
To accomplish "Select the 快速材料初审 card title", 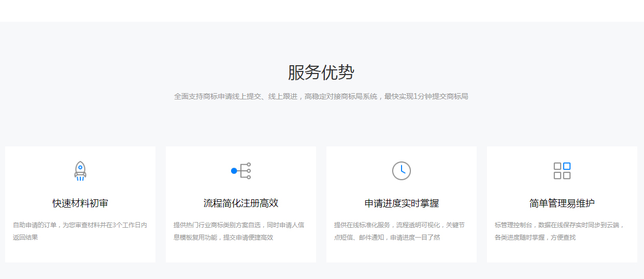I will [x=80, y=203].
